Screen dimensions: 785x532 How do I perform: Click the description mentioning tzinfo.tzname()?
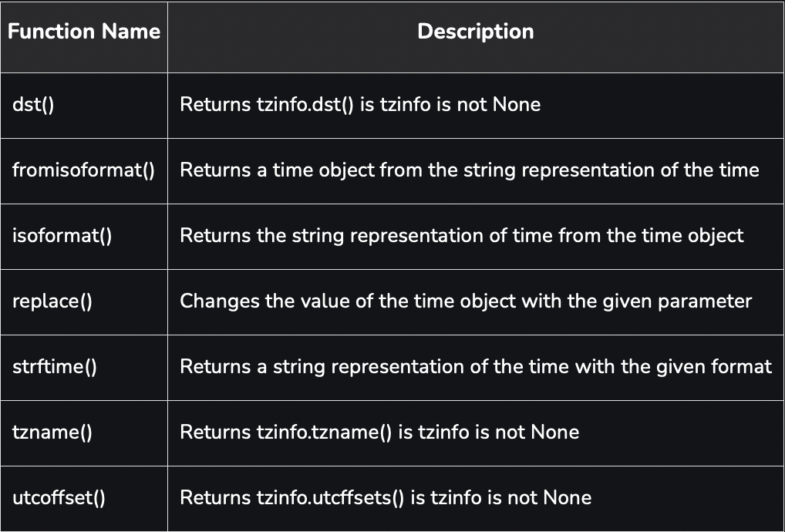tap(379, 433)
